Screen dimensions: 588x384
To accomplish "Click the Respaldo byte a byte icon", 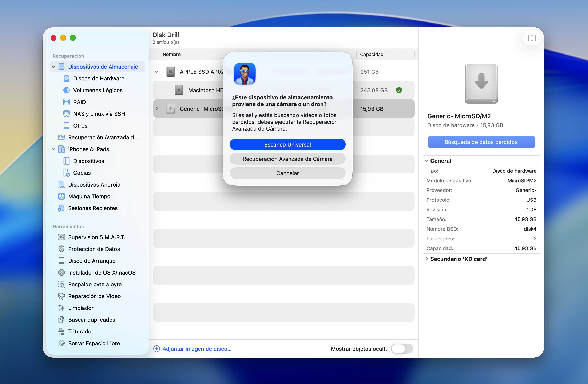I will point(61,284).
